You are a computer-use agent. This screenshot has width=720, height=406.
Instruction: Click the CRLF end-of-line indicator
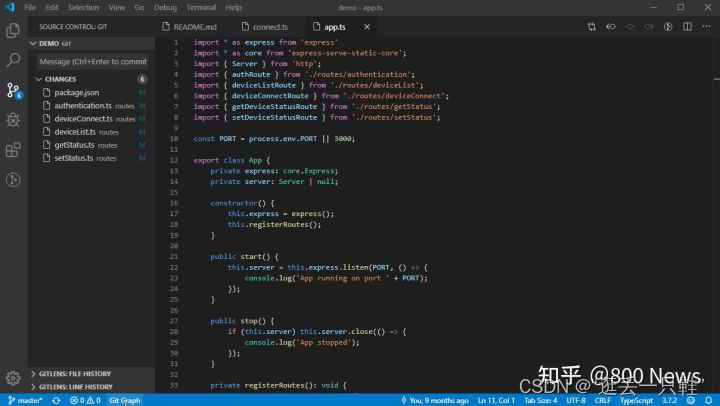pos(602,400)
